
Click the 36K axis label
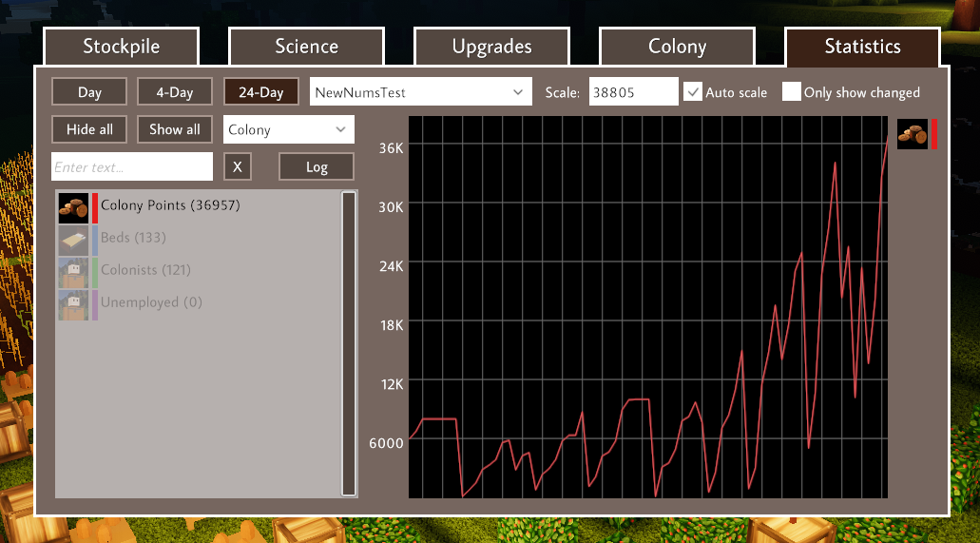point(392,148)
